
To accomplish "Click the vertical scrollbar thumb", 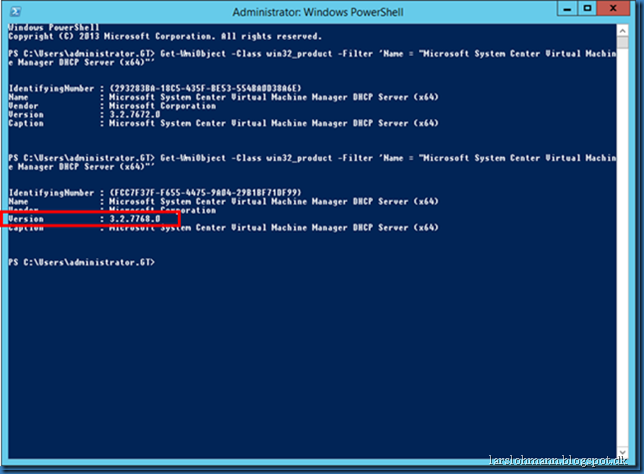I will 622,42.
